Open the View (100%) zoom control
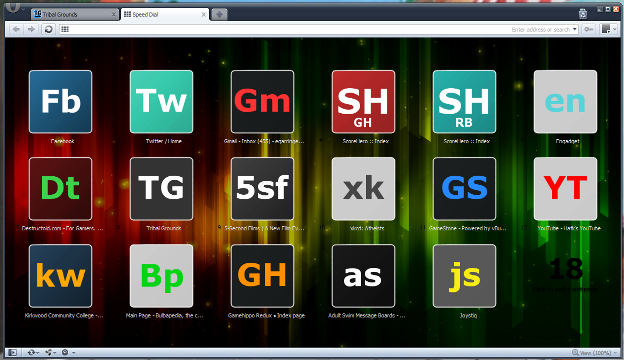The image size is (624, 360). (595, 353)
